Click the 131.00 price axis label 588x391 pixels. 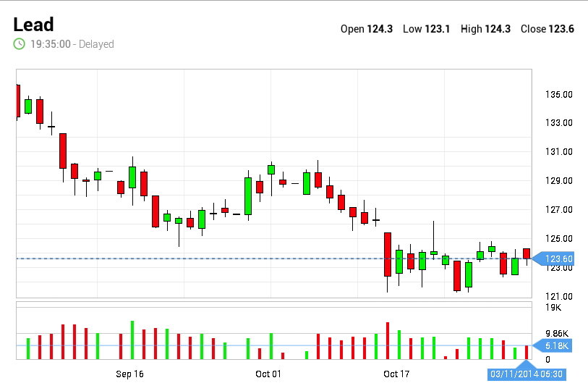point(559,152)
